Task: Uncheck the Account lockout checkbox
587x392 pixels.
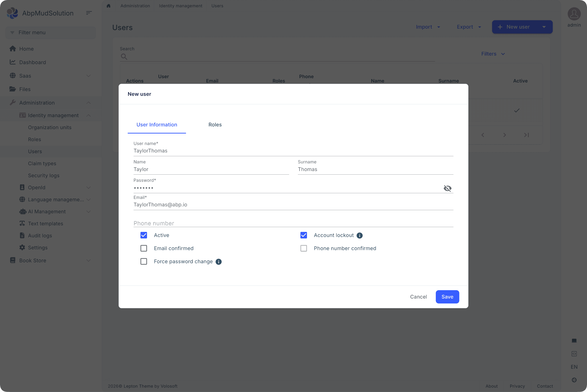Action: point(304,235)
